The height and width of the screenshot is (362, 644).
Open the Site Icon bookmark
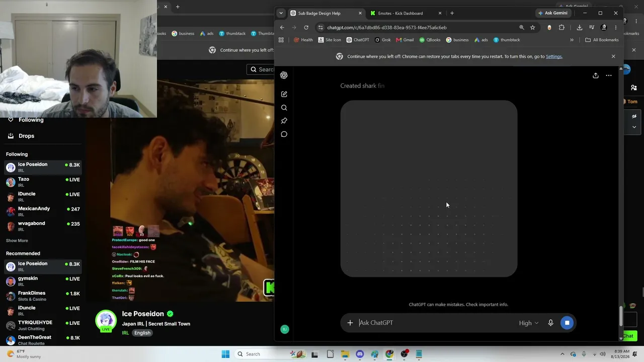330,40
